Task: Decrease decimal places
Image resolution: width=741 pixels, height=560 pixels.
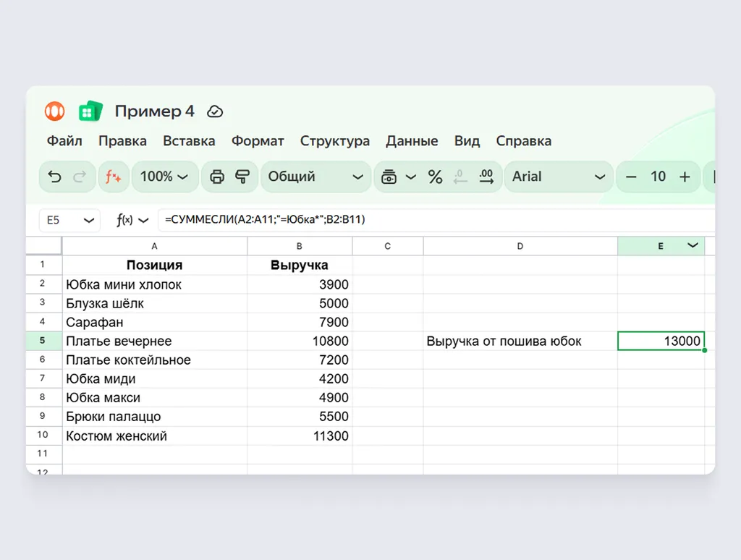Action: pos(460,177)
